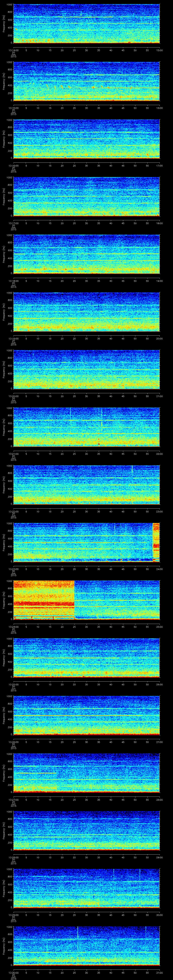Select the spectrogram panel starting at 13:15:00
This screenshot has height=980, width=173.
pos(86,81)
